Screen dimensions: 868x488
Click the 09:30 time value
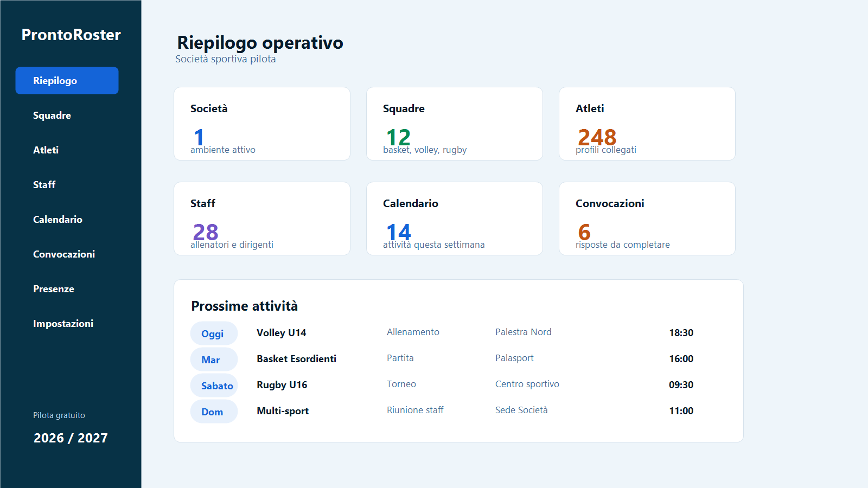coord(681,385)
